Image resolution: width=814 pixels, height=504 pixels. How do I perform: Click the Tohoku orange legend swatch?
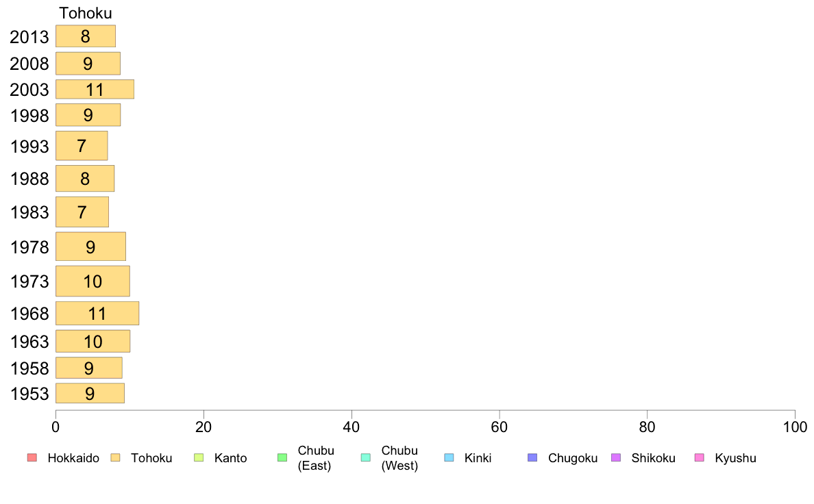[x=115, y=458]
